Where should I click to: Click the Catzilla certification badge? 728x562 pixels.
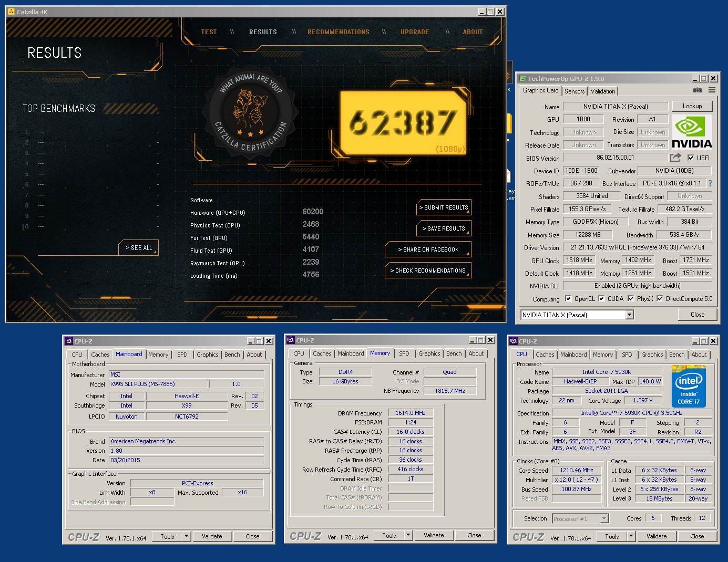click(x=251, y=113)
